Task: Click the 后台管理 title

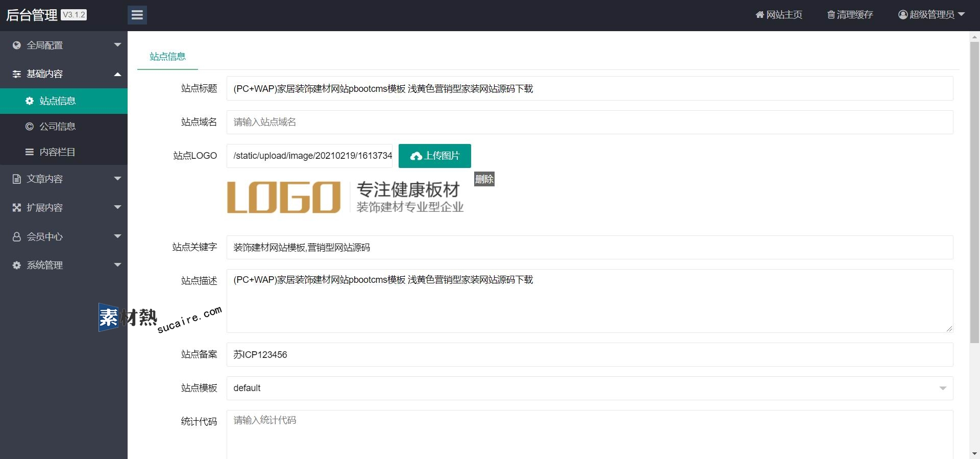Action: tap(32, 15)
